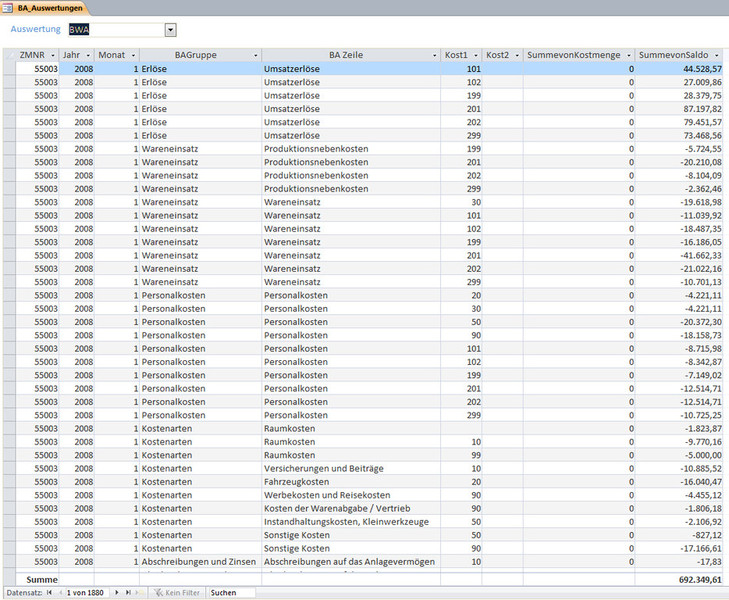
Task: Click the saldo cell -20.372,30
Action: (679, 322)
